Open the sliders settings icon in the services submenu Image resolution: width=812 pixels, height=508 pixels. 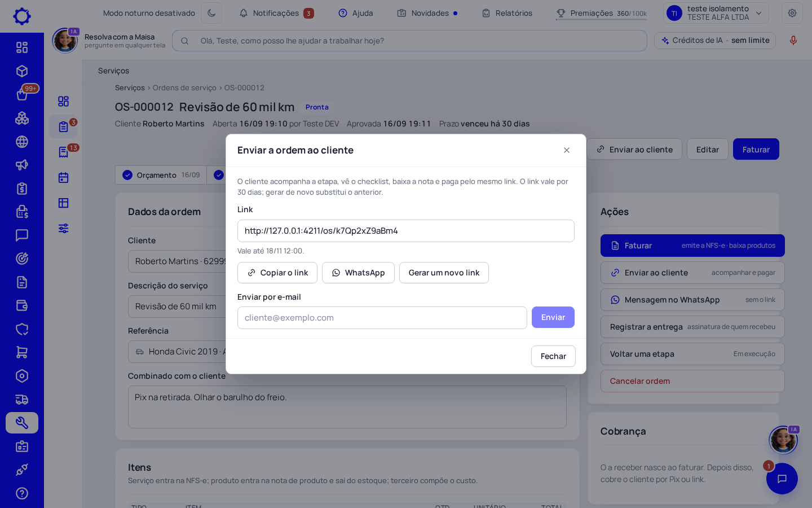coord(63,229)
